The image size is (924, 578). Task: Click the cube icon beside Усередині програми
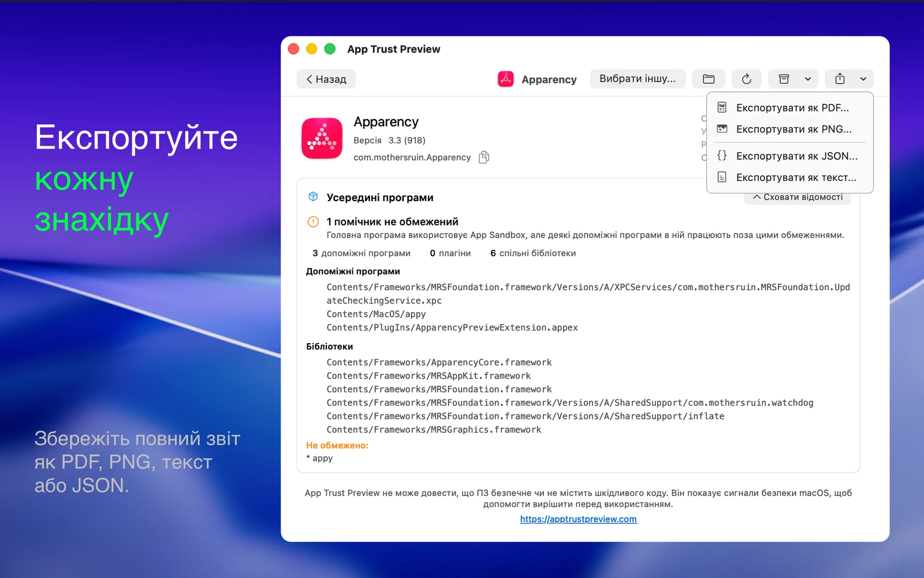pyautogui.click(x=313, y=197)
